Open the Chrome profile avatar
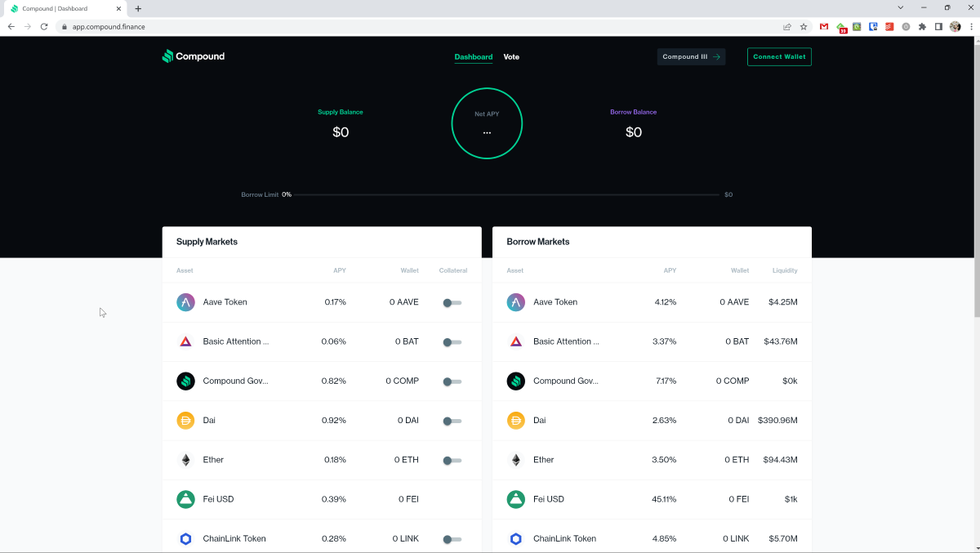 [955, 27]
